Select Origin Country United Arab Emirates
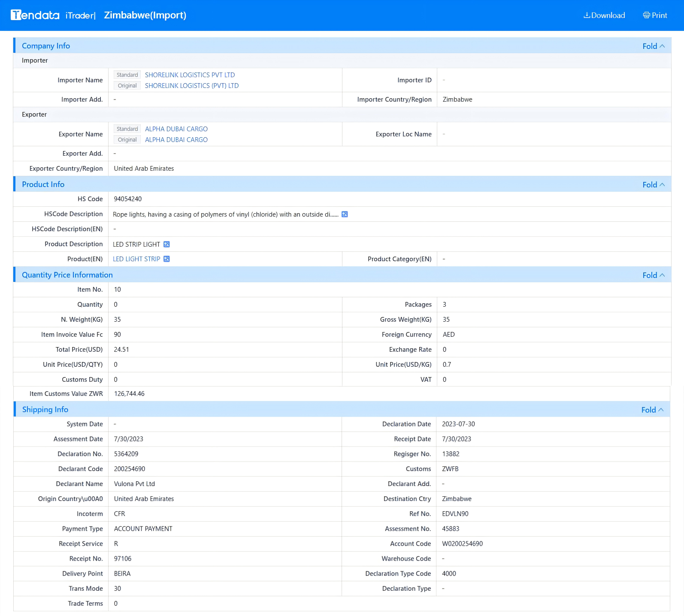 [x=144, y=499]
